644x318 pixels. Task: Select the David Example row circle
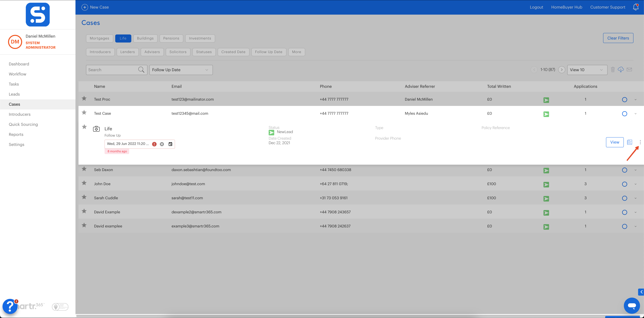[x=625, y=212]
